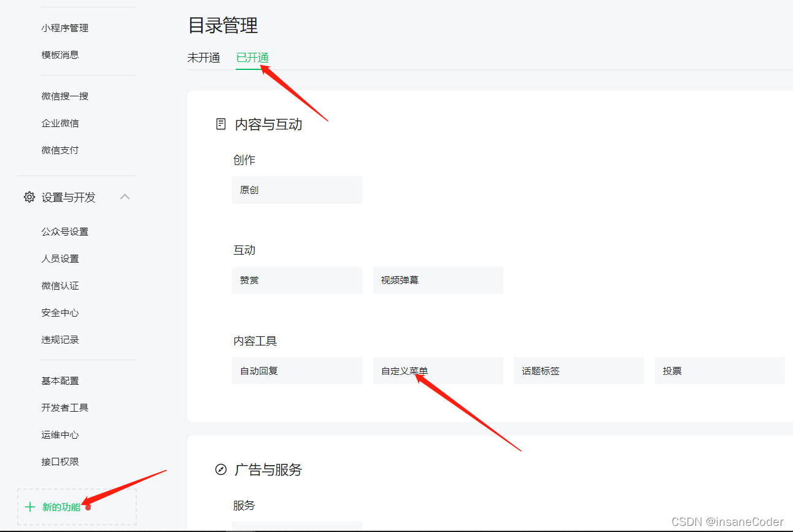This screenshot has height=532, width=793.
Task: Open the 自定义菜单 feature
Action: tap(438, 370)
